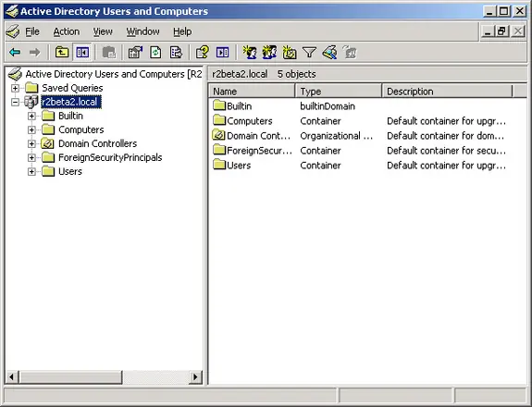Open the Help menu

point(182,31)
